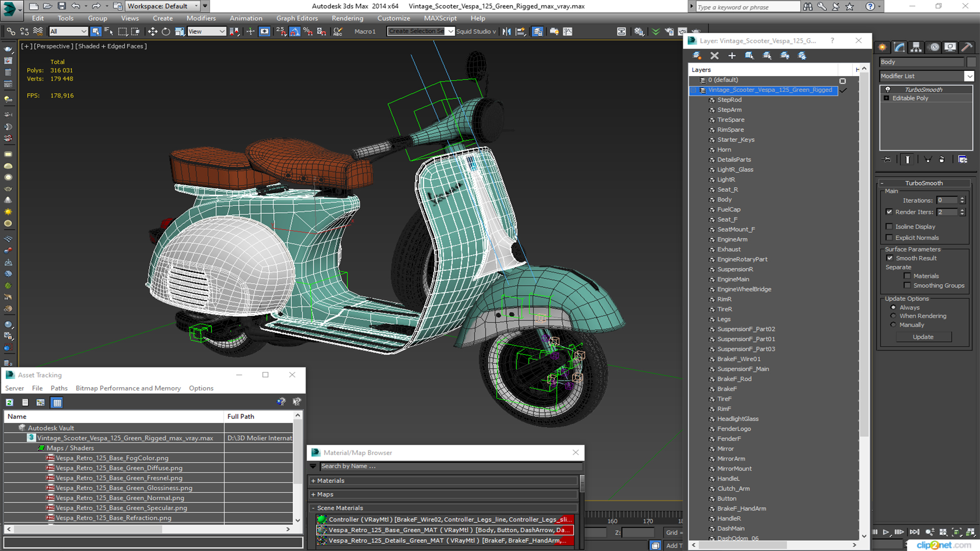980x551 pixels.
Task: Click the Update button in TurboSmooth
Action: pyautogui.click(x=923, y=337)
